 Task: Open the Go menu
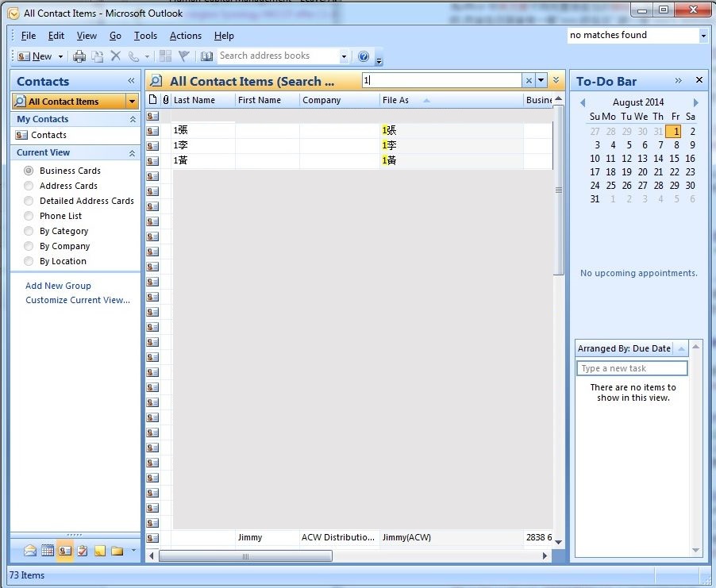116,36
